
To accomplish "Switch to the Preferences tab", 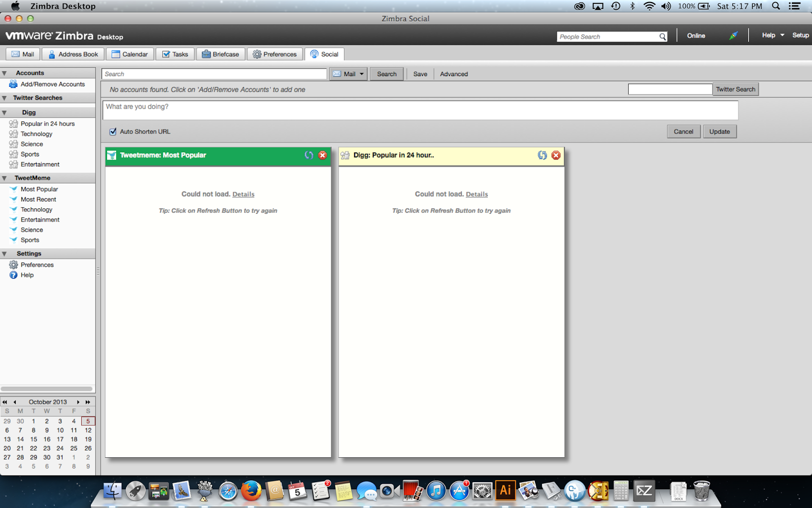I will tap(275, 54).
